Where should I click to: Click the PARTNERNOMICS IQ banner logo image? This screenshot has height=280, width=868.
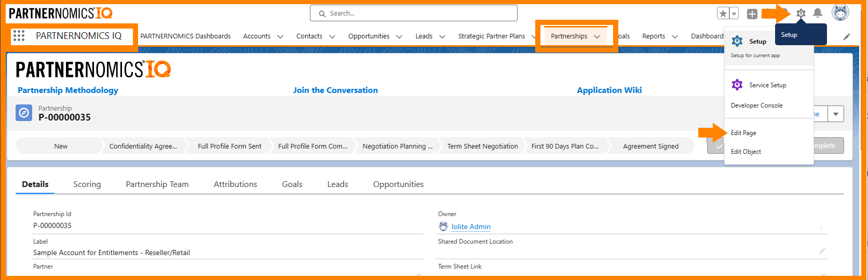coord(93,69)
